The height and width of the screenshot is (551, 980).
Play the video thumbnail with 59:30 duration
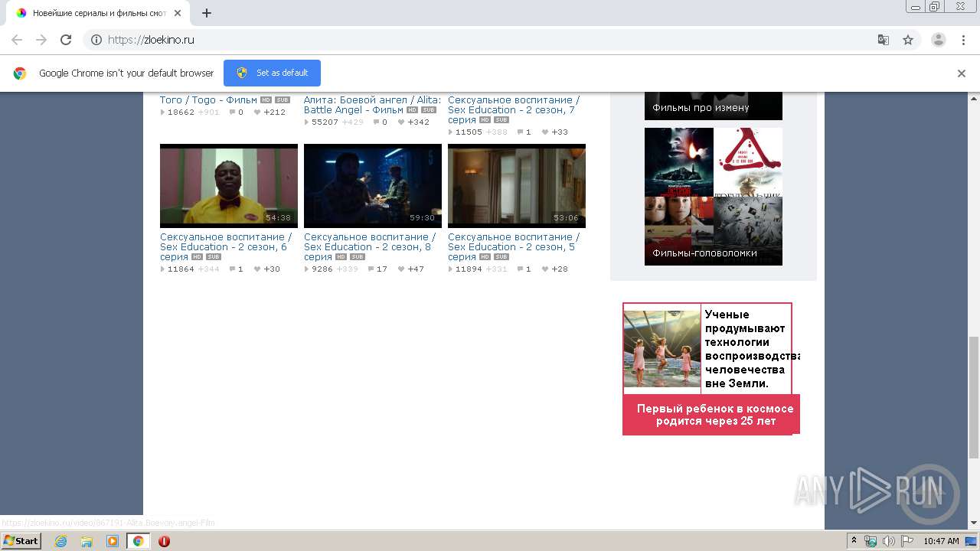(373, 186)
